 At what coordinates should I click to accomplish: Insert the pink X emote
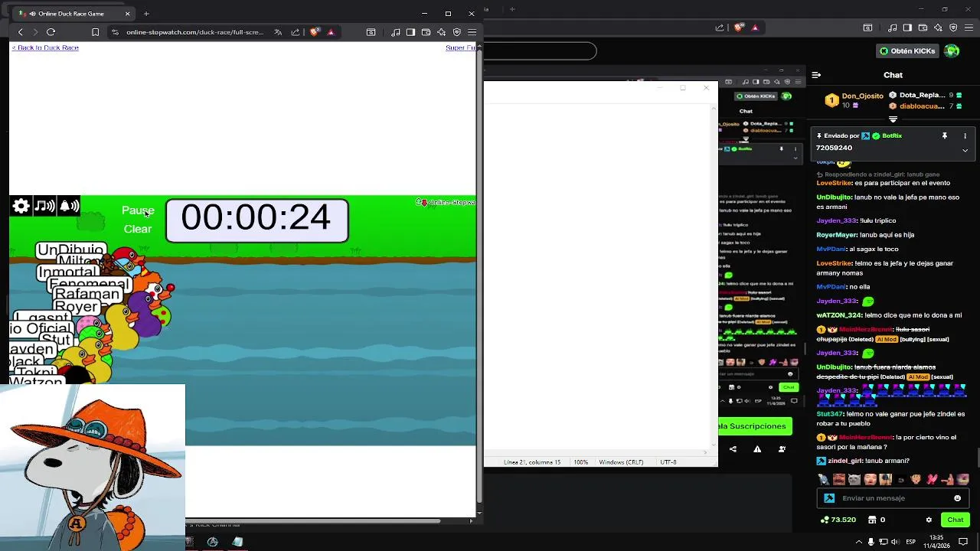[933, 480]
